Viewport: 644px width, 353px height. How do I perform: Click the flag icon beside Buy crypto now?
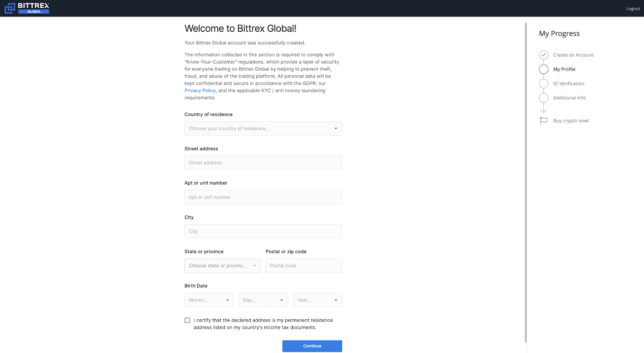pyautogui.click(x=543, y=121)
